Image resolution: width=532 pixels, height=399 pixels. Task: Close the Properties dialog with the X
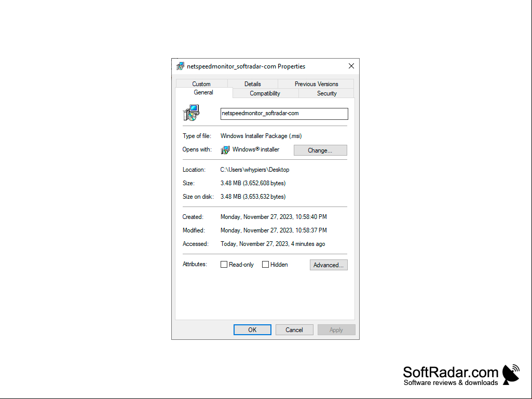[x=351, y=66]
